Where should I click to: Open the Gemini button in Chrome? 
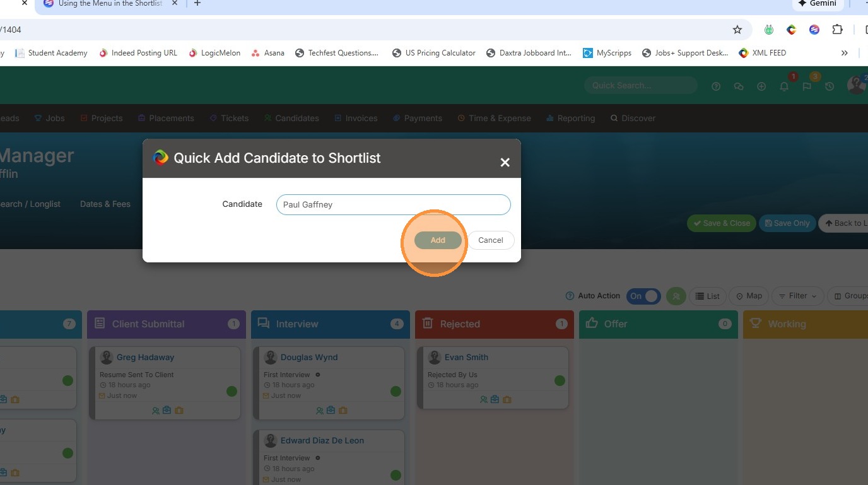tap(818, 4)
